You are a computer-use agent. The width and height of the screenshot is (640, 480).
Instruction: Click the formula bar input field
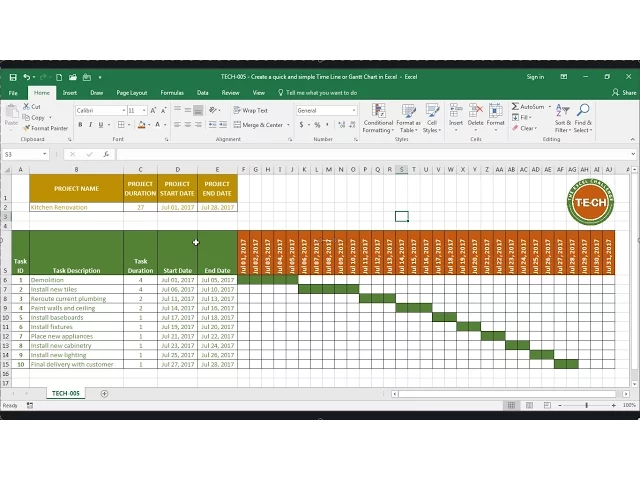pos(373,154)
